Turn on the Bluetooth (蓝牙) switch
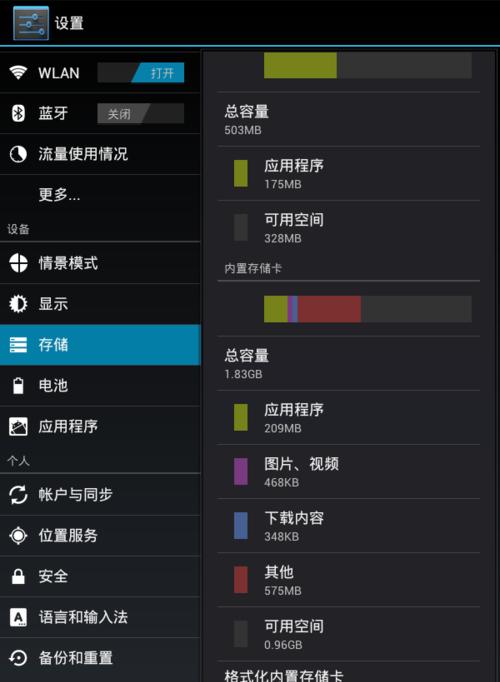The width and height of the screenshot is (500, 682). (140, 114)
